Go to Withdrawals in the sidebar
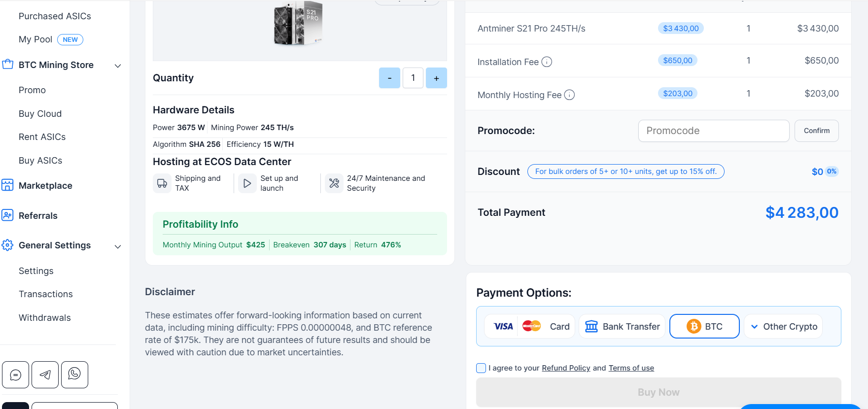Viewport: 868px width, 409px height. (x=45, y=318)
